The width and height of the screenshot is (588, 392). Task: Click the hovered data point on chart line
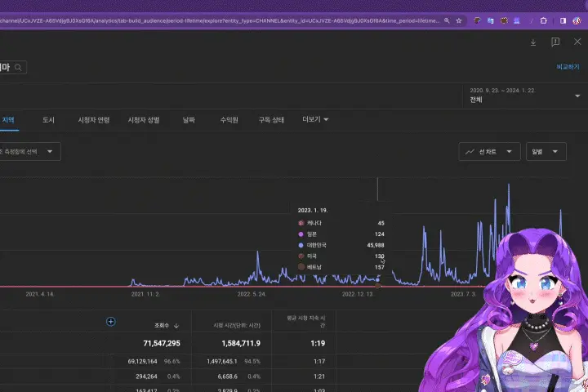(x=377, y=280)
